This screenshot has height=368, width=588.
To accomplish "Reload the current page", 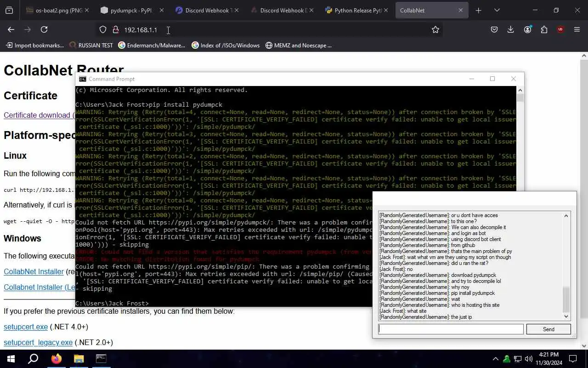I will (x=44, y=29).
